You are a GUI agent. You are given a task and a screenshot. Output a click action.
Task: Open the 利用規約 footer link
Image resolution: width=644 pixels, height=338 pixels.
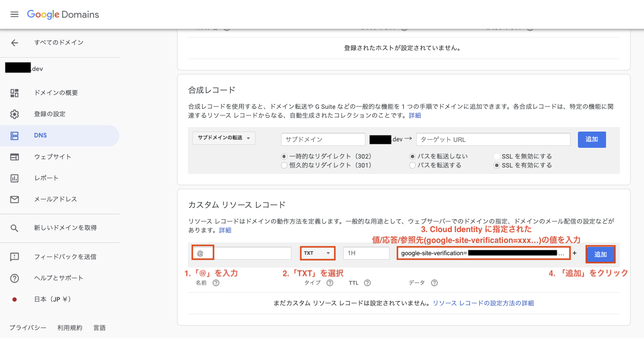70,328
